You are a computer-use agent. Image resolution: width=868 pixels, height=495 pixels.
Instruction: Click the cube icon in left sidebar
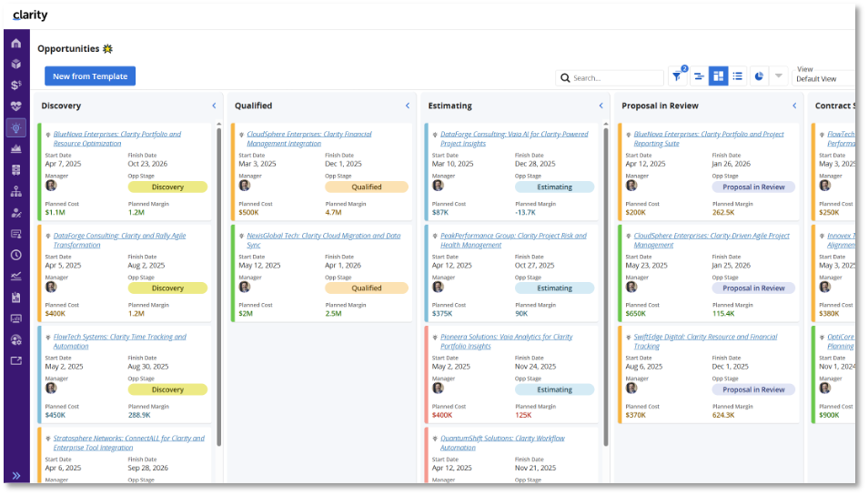[15, 64]
